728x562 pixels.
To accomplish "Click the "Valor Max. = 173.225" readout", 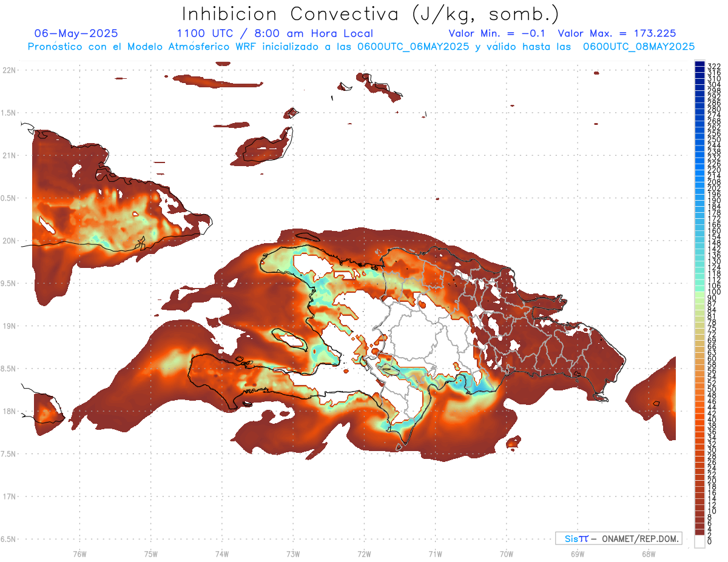I will [616, 34].
